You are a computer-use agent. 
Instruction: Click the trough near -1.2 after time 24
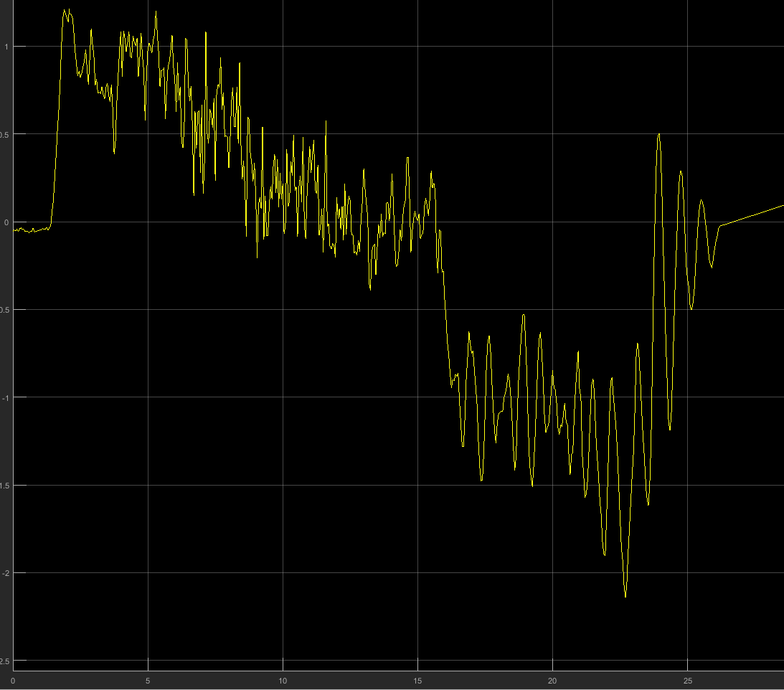tap(670, 430)
